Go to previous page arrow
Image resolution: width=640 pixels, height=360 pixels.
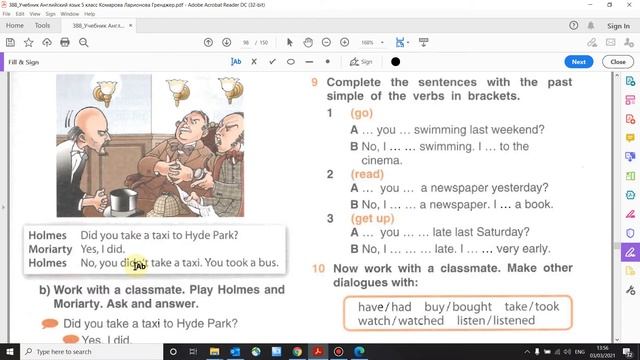(x=208, y=42)
